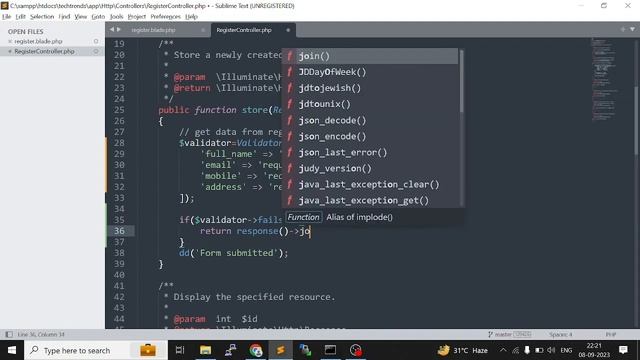640x360 pixels.
Task: Open the tab list dropdown arrow
Action: 632,29
